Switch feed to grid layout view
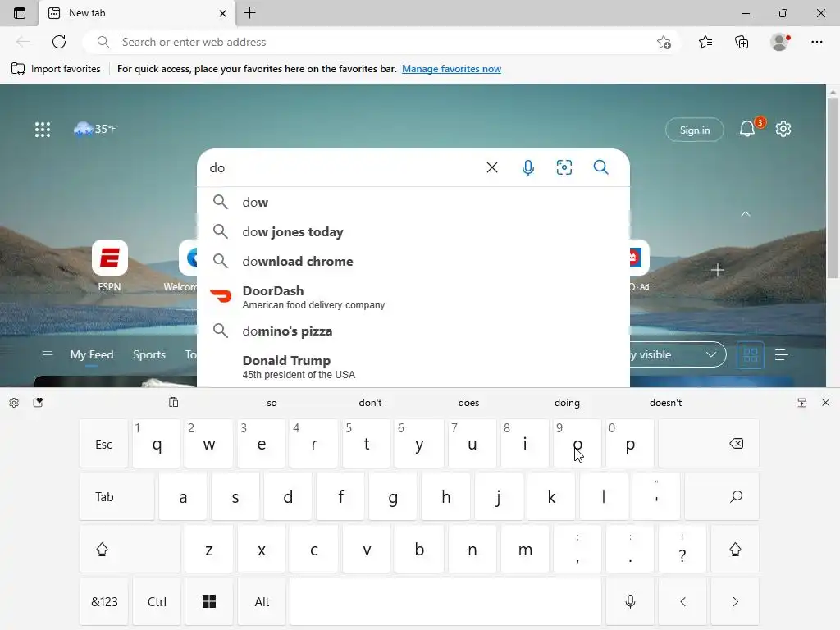Viewport: 840px width, 630px height. click(x=751, y=354)
